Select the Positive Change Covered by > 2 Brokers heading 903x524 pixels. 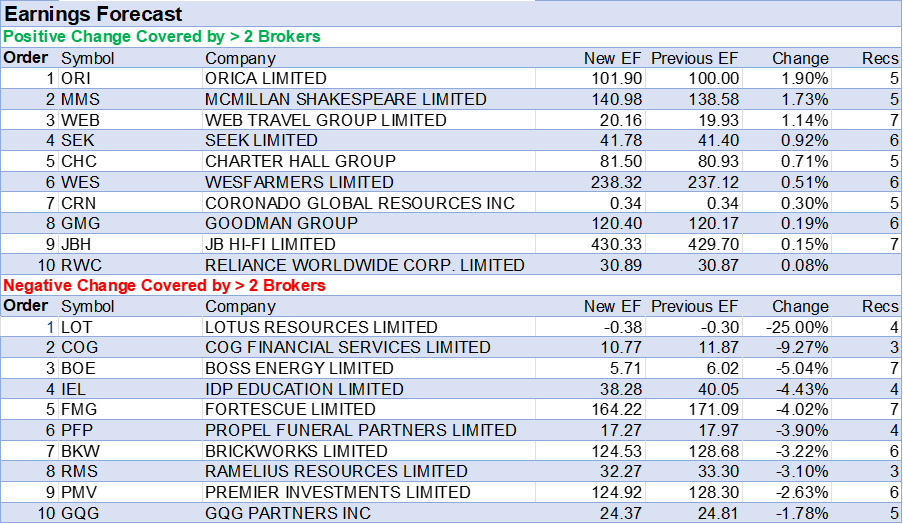[162, 37]
